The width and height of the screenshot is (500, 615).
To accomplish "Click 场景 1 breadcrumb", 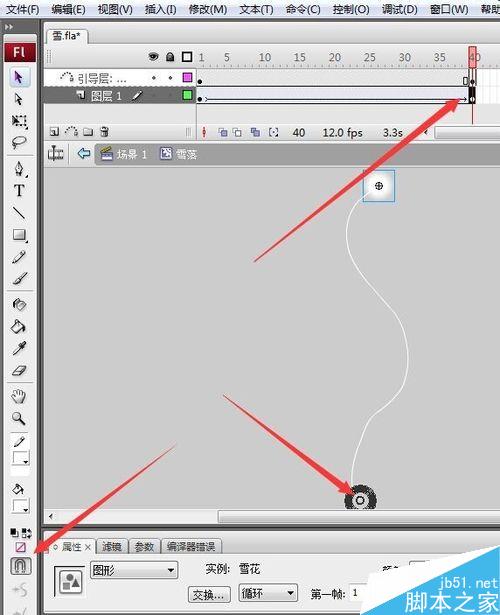I will (124, 154).
